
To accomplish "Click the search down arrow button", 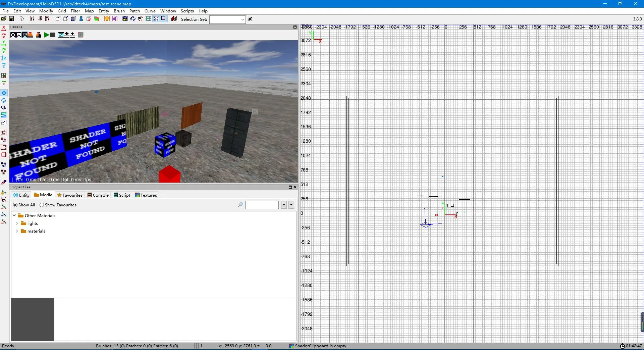I will (291, 205).
